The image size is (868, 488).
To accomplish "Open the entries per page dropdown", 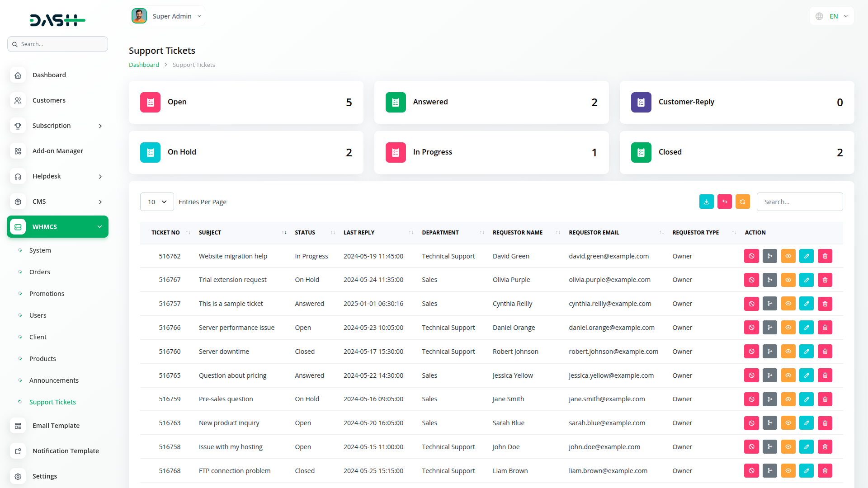I will (x=157, y=202).
